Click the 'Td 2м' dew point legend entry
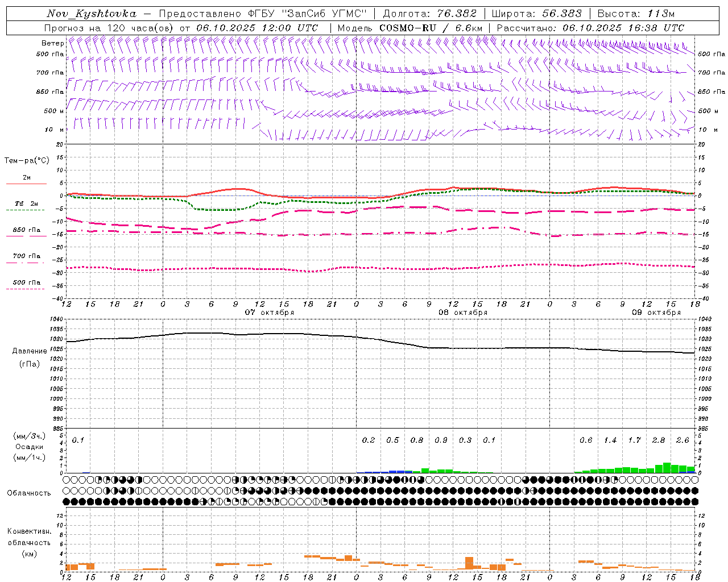This screenshot has height=582, width=728. (26, 203)
